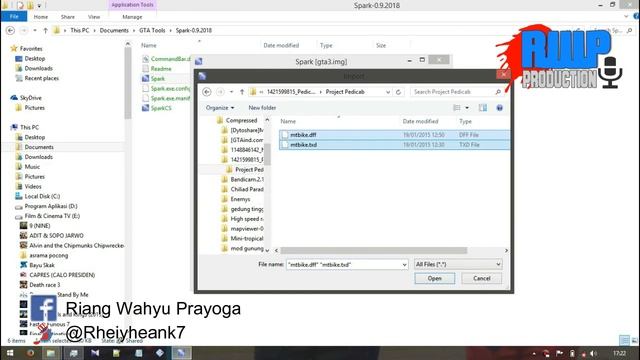
Task: Open Desktop under Favorites in sidebar
Action: [x=35, y=59]
